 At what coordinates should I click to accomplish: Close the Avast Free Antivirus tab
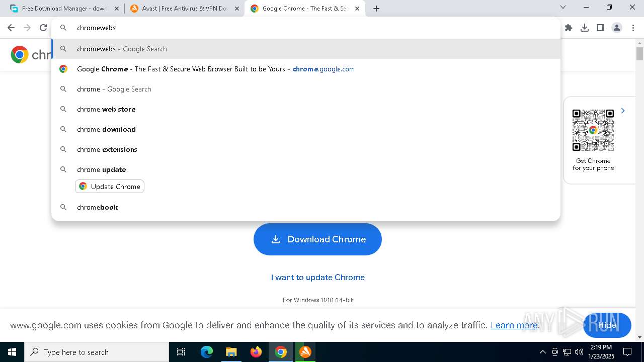237,9
